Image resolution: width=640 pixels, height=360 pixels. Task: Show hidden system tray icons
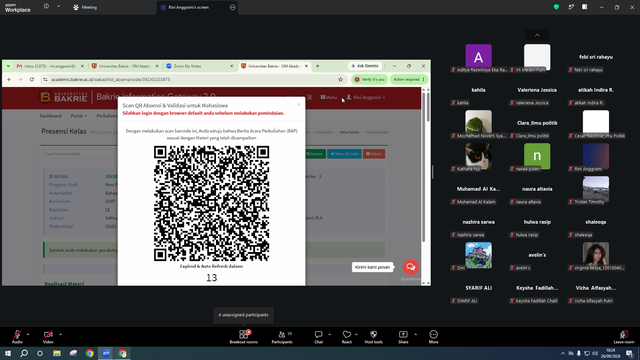[x=563, y=353]
